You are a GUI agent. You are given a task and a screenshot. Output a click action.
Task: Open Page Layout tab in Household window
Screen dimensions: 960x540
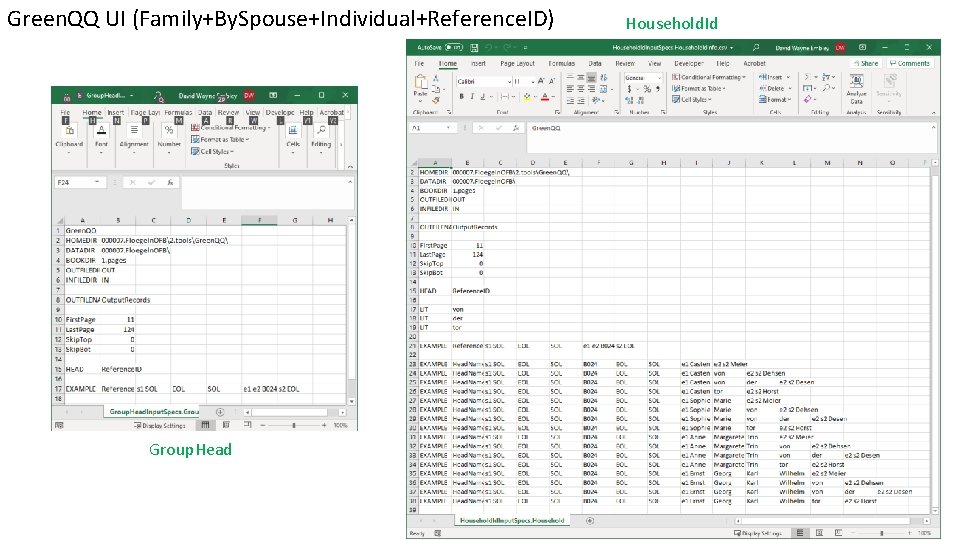click(x=517, y=64)
